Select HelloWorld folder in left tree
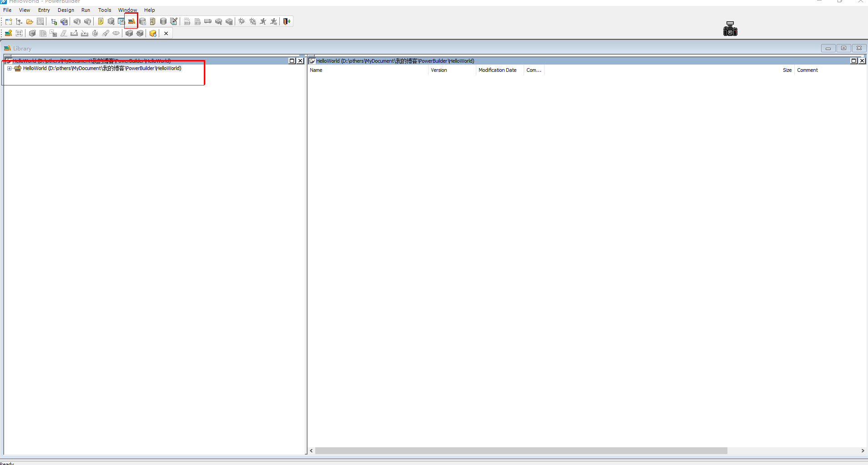 [102, 69]
